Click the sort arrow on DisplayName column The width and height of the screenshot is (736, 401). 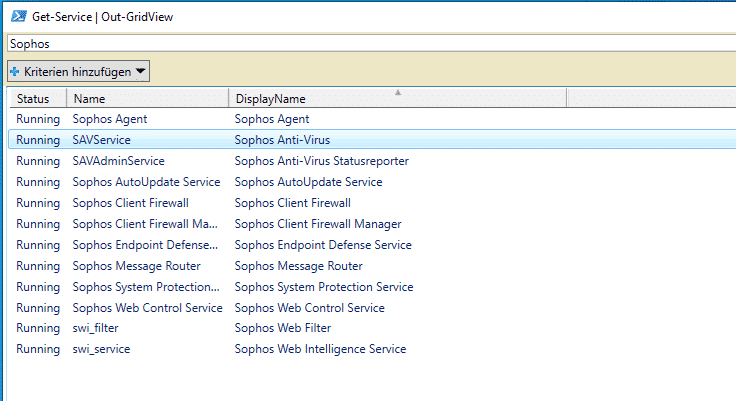tap(398, 93)
